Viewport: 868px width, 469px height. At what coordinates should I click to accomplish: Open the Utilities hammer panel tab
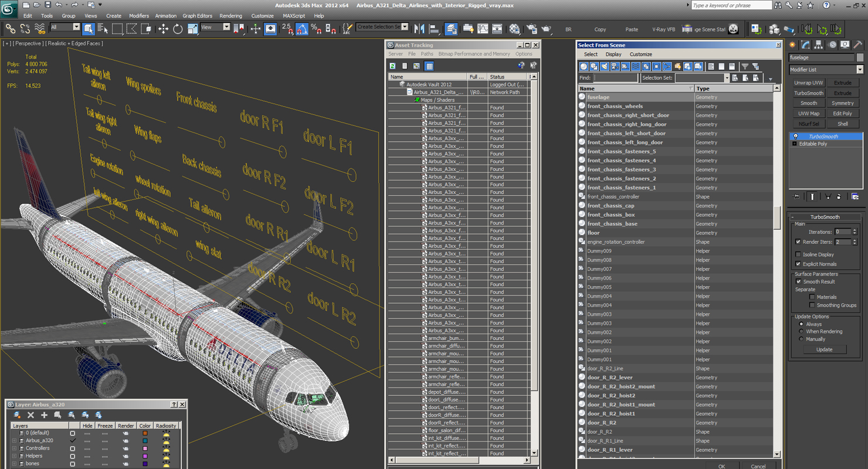[857, 45]
